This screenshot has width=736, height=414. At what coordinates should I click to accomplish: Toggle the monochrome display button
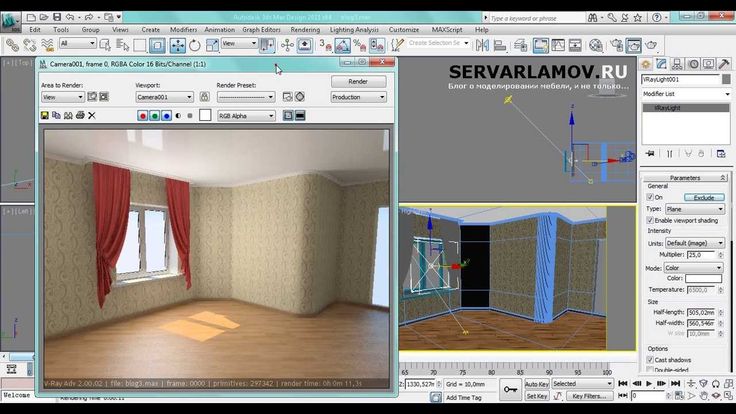click(190, 115)
